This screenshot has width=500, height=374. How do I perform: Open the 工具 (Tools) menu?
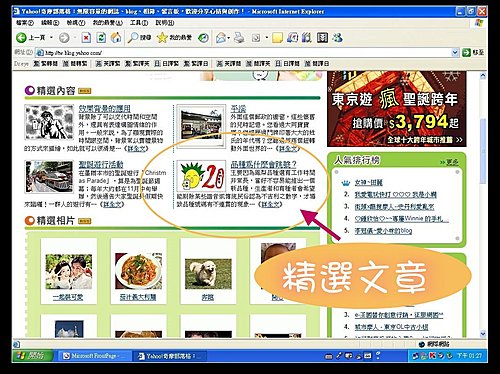[x=139, y=23]
